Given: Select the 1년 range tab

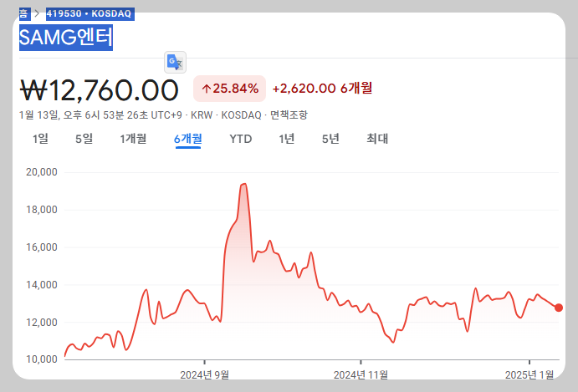Looking at the screenshot, I should pos(286,139).
